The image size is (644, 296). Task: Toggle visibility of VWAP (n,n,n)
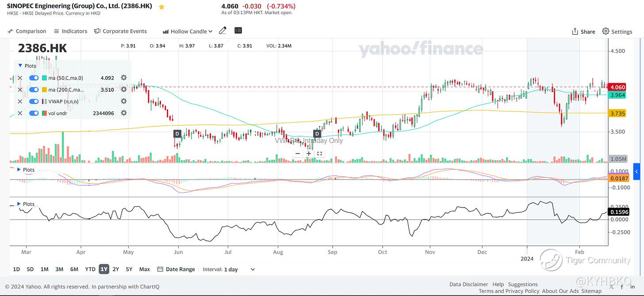pyautogui.click(x=34, y=101)
